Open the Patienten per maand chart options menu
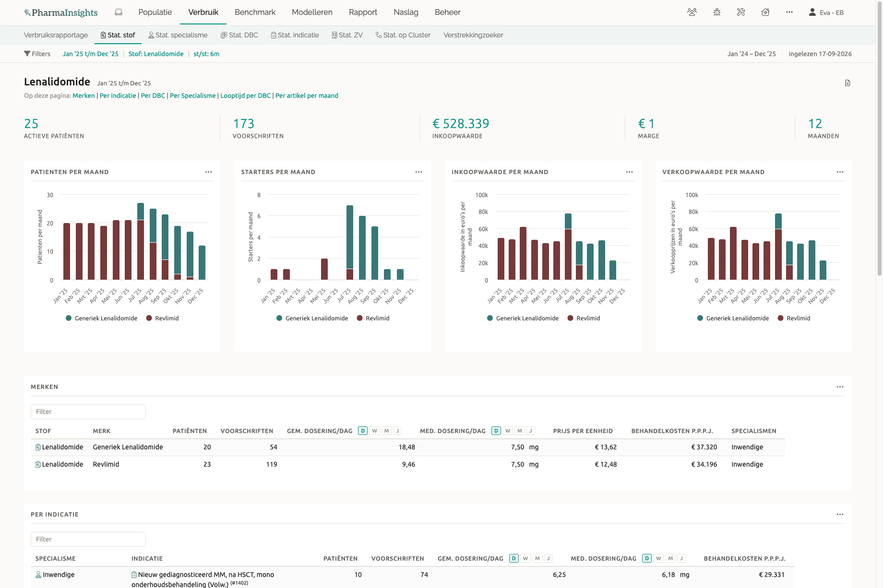Image resolution: width=883 pixels, height=588 pixels. (208, 172)
